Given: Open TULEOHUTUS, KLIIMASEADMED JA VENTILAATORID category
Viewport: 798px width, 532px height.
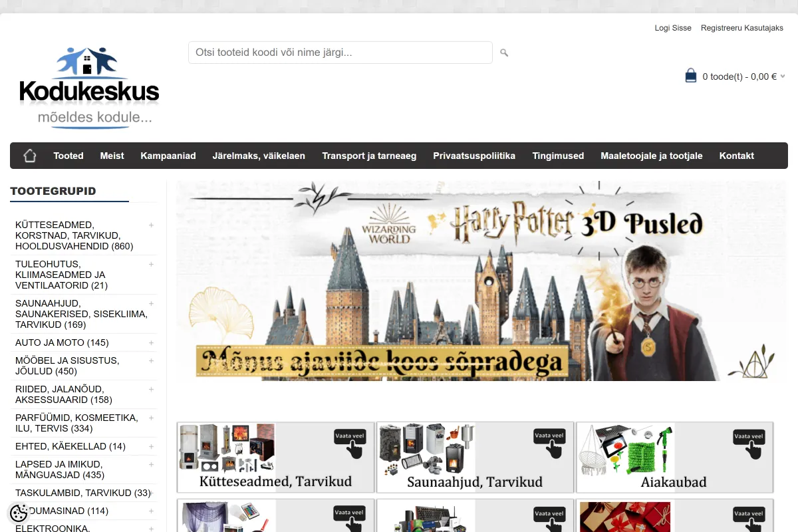Looking at the screenshot, I should pyautogui.click(x=61, y=275).
